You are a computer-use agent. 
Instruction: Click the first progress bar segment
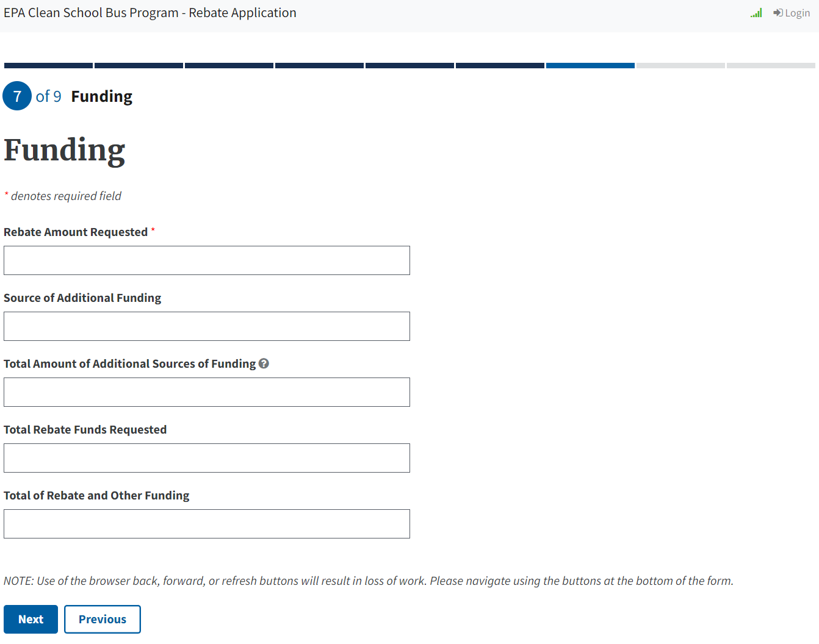coord(48,65)
